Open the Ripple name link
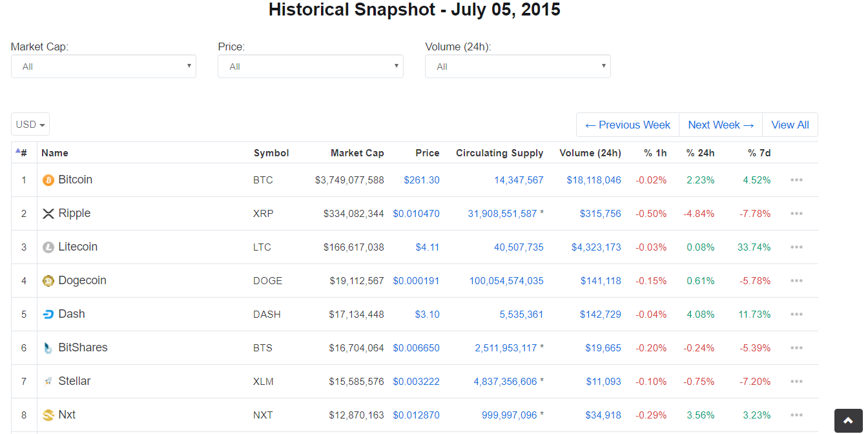This screenshot has height=434, width=868. 74,213
